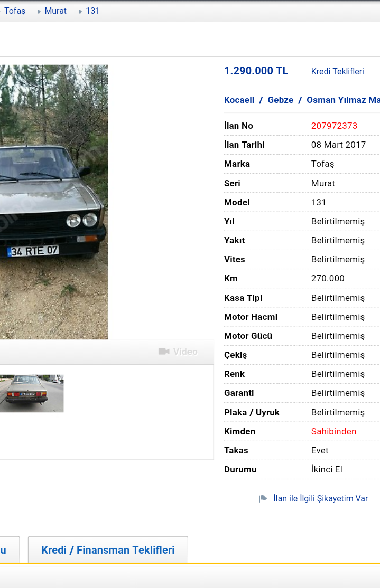Select the rear-view car thumbnail
Viewport: 380px width, 588px height.
pyautogui.click(x=32, y=393)
